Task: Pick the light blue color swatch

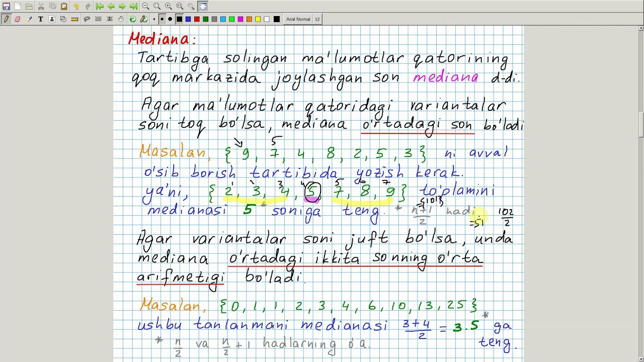Action: tap(223, 19)
